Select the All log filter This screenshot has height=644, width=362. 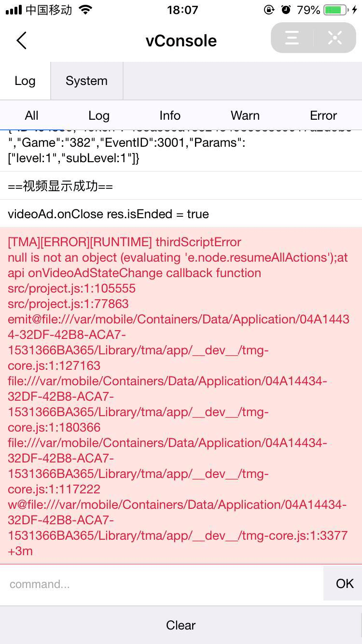(31, 115)
